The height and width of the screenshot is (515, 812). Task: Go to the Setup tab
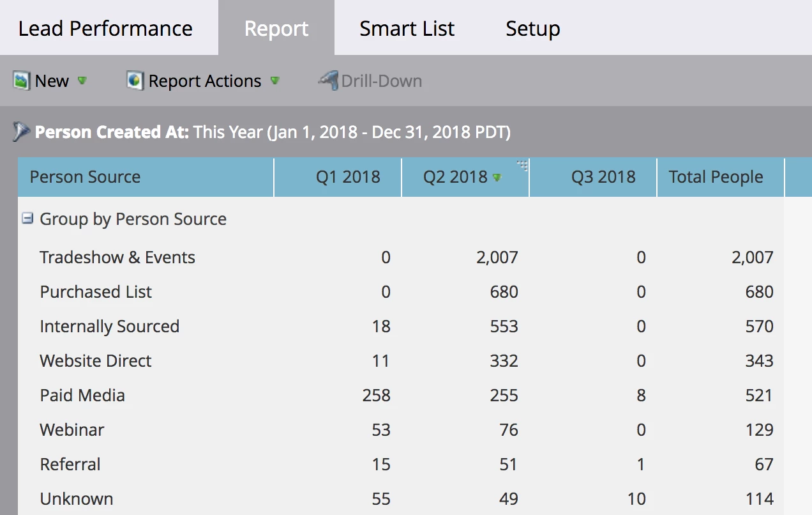pos(532,28)
